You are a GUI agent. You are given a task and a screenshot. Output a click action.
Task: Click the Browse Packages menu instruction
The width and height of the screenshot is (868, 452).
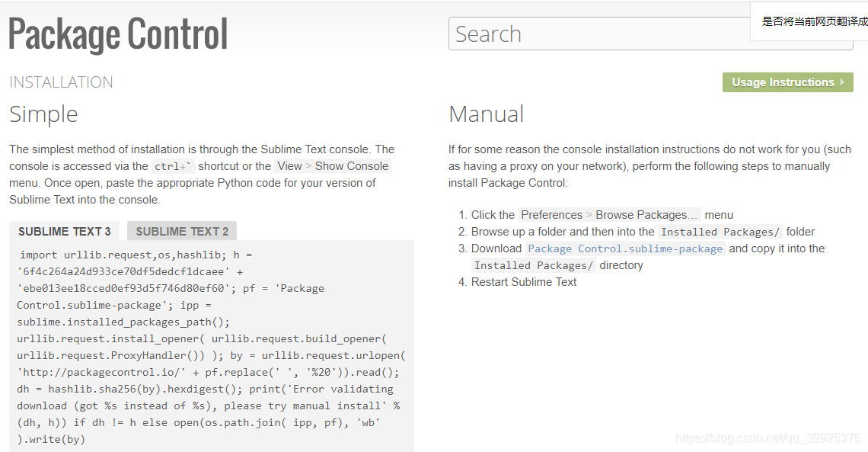[x=608, y=214]
